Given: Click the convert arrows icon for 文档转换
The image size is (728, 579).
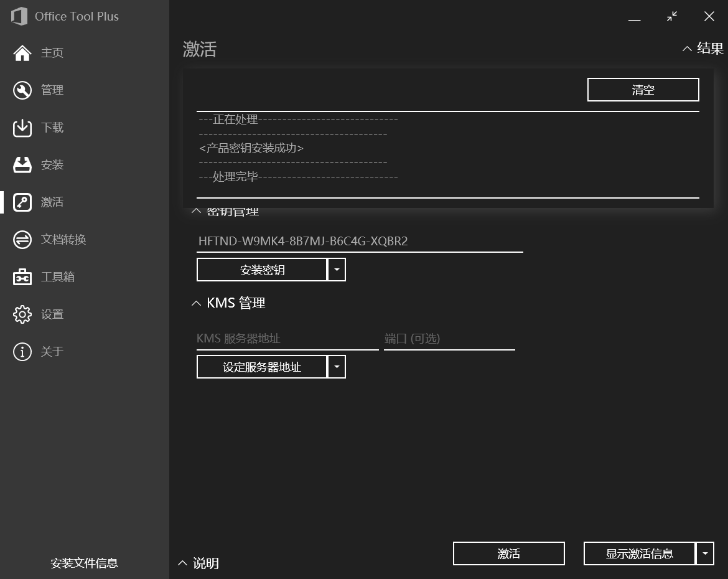Looking at the screenshot, I should click(x=22, y=240).
